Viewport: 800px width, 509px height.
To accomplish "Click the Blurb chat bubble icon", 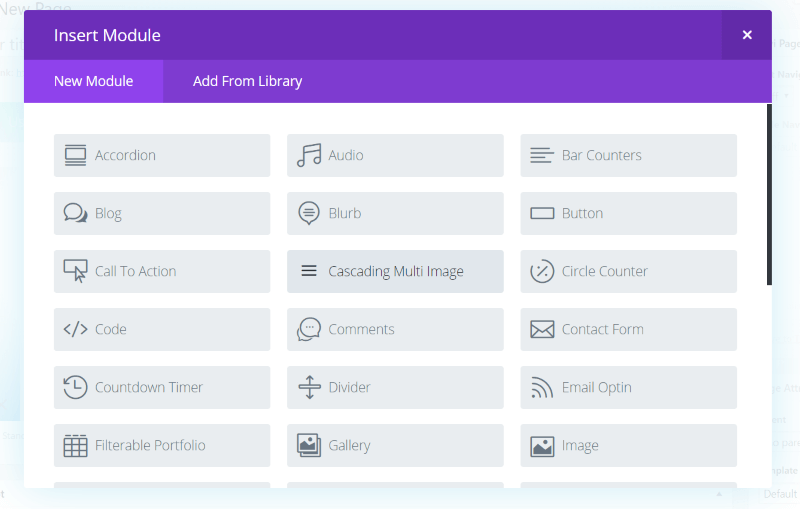I will 309,213.
